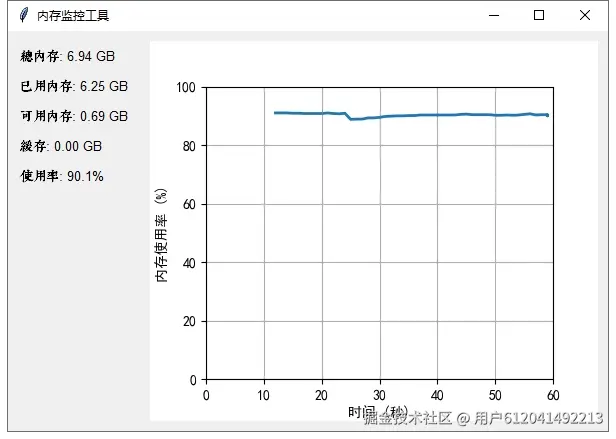Maximize the memory monitor window
Screen dimensions: 616x439
[539, 16]
